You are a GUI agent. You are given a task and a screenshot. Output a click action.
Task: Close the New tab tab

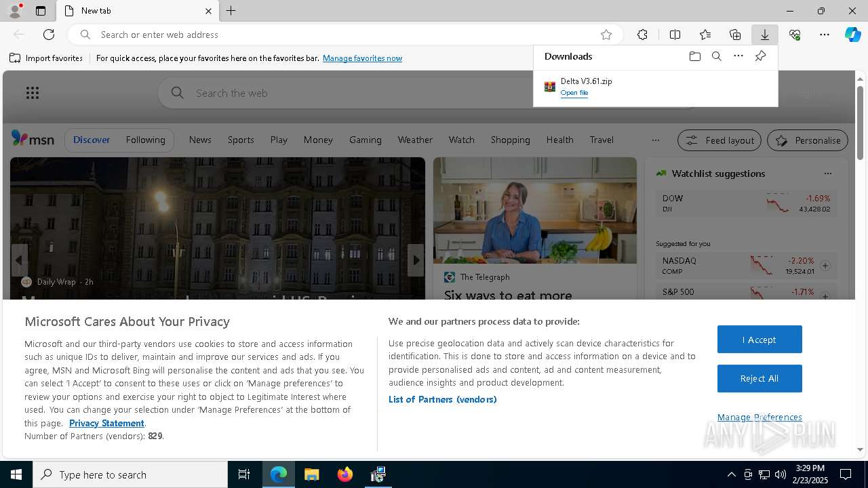click(208, 11)
